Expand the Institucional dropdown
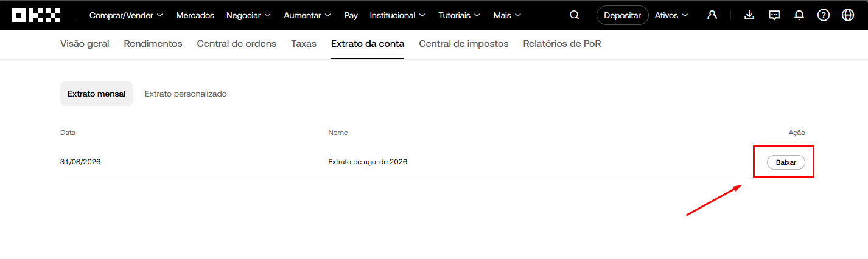Viewport: 868px width, 259px height. pos(397,15)
